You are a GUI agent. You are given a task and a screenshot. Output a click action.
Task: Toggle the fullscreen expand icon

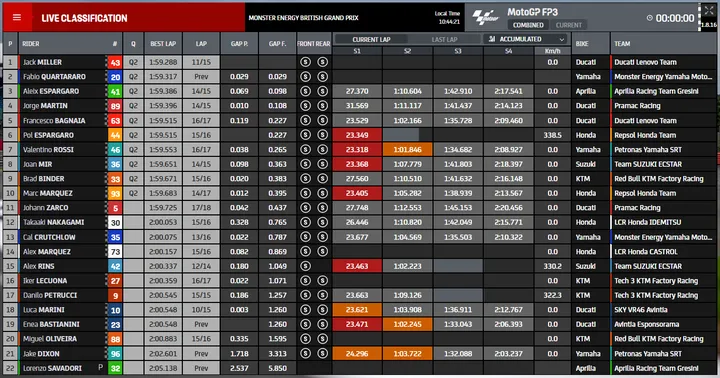pos(709,11)
